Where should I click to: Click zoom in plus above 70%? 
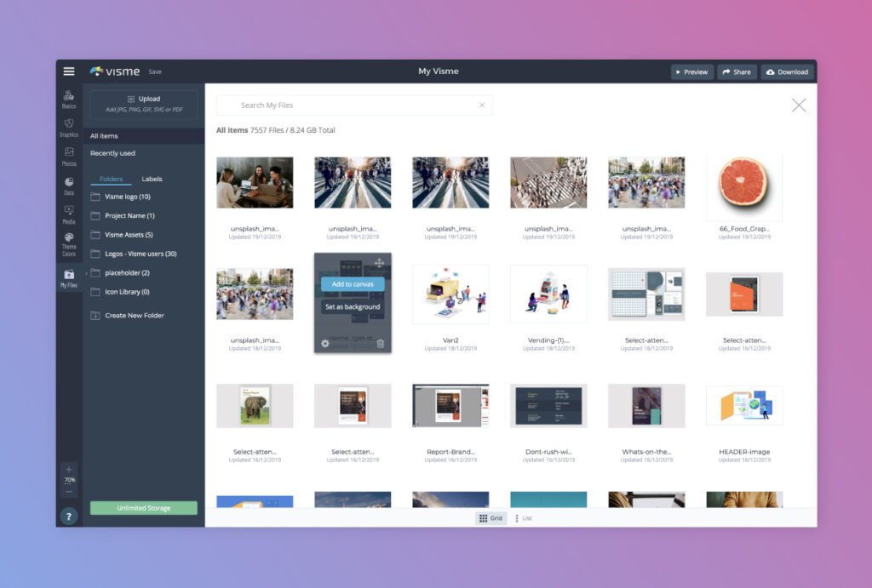(x=69, y=470)
